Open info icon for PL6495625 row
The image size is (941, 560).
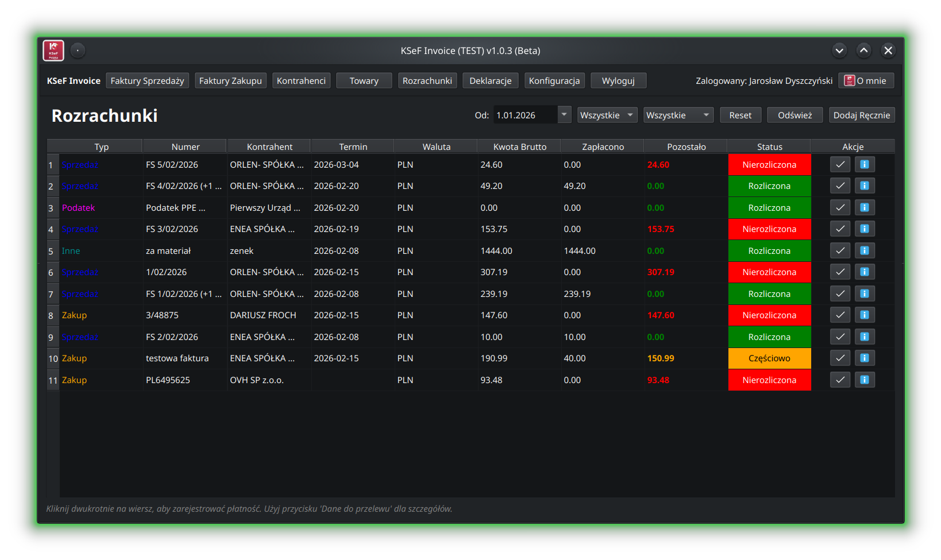pyautogui.click(x=865, y=380)
